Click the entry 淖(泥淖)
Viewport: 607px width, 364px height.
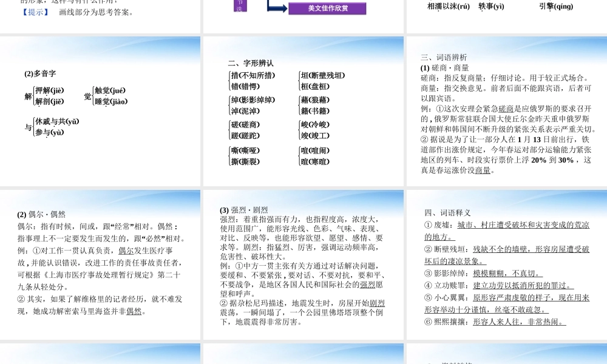point(245,111)
